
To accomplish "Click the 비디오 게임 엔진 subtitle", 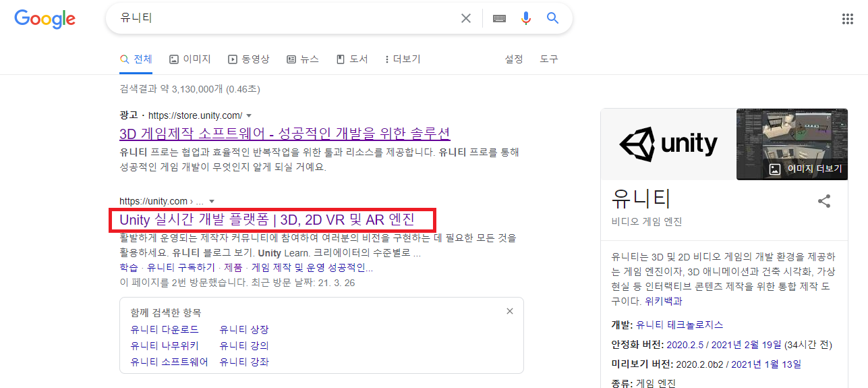I will click(x=647, y=222).
